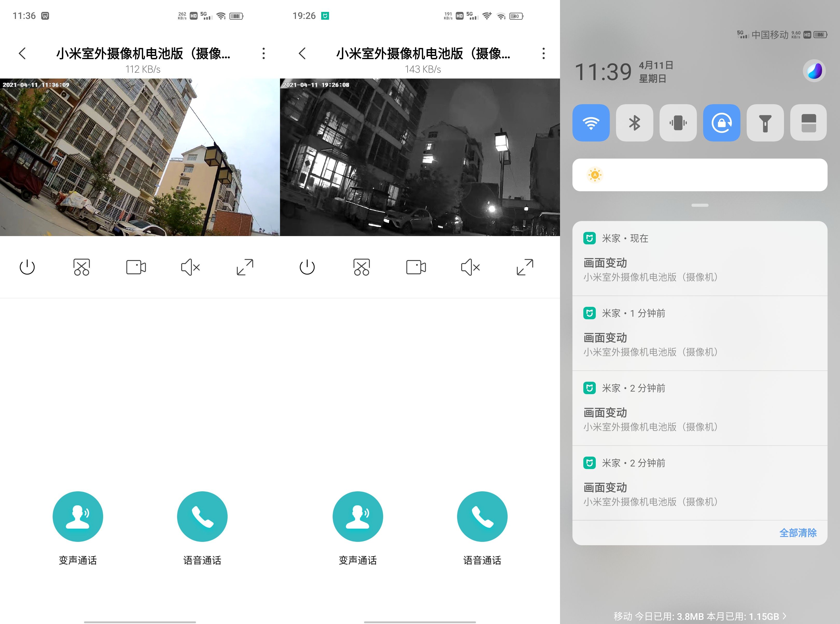
Task: Tap the power icon in the 11:36 screen
Action: click(27, 267)
